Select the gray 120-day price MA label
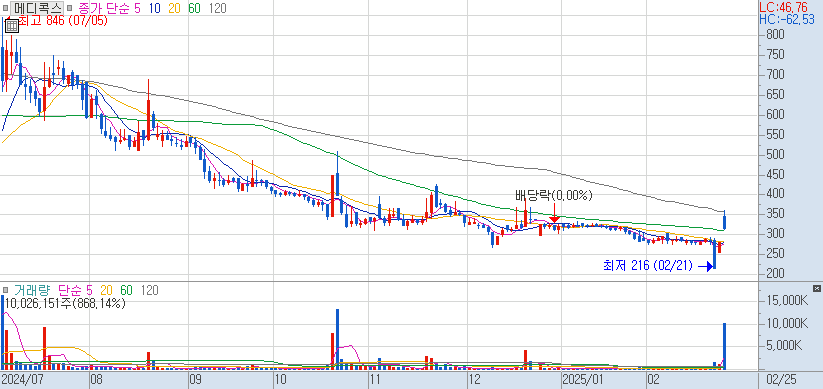 click(x=217, y=8)
